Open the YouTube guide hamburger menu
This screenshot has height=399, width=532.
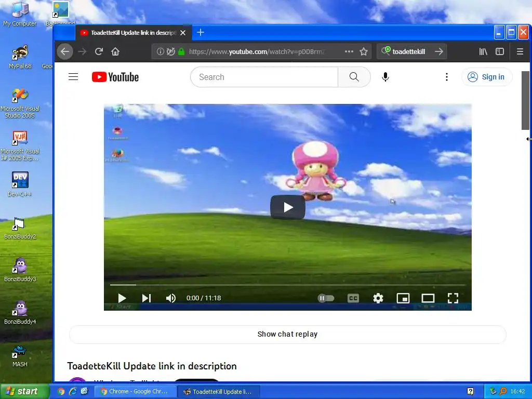point(73,77)
